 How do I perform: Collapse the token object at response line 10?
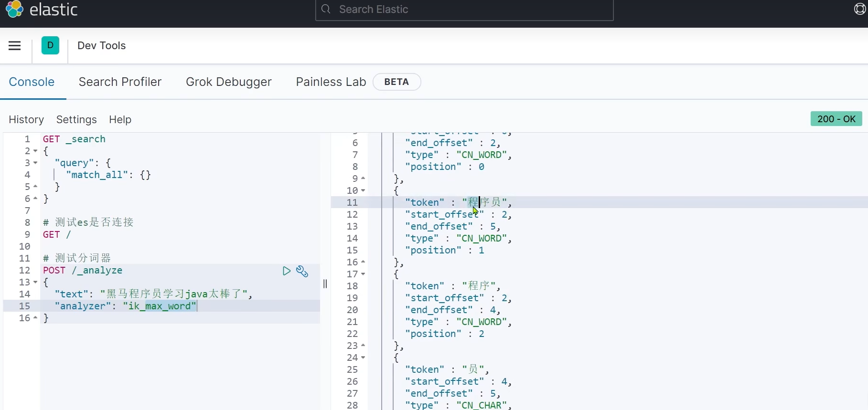click(x=363, y=190)
